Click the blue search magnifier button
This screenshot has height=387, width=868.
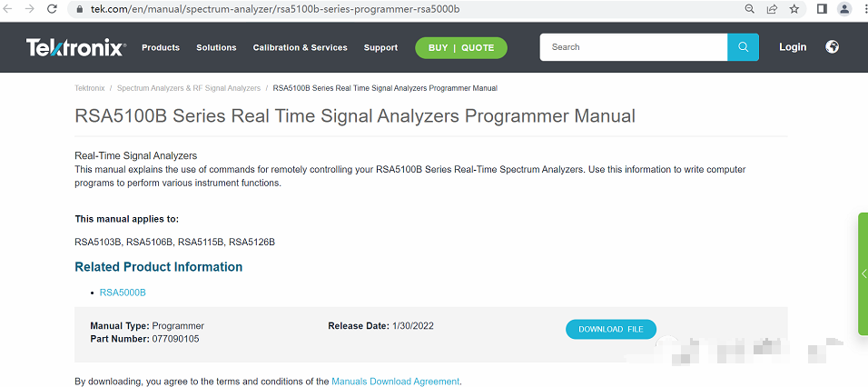743,47
